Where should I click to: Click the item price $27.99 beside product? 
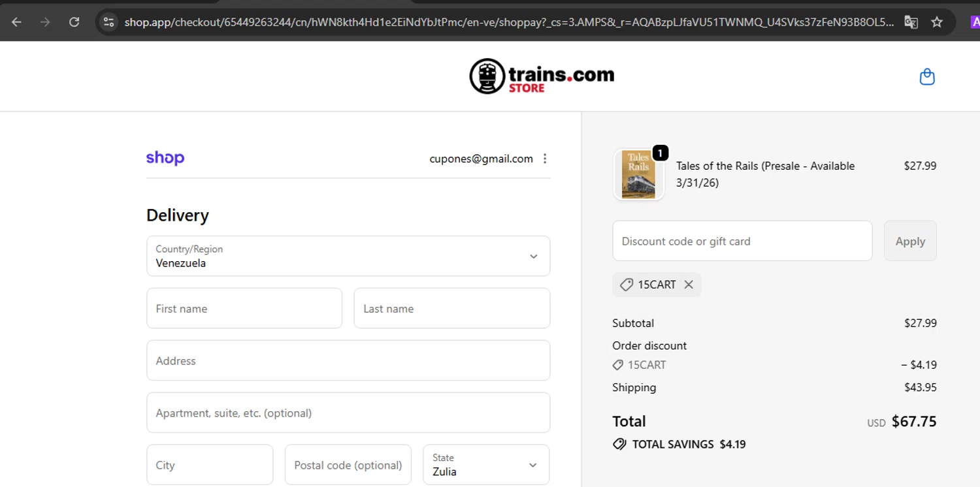pyautogui.click(x=920, y=166)
